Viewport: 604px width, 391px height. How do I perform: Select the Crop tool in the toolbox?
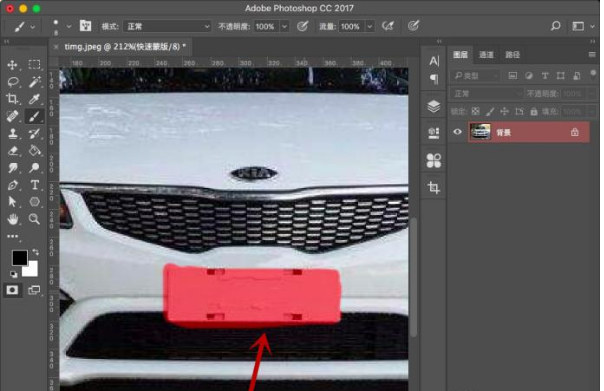click(12, 99)
